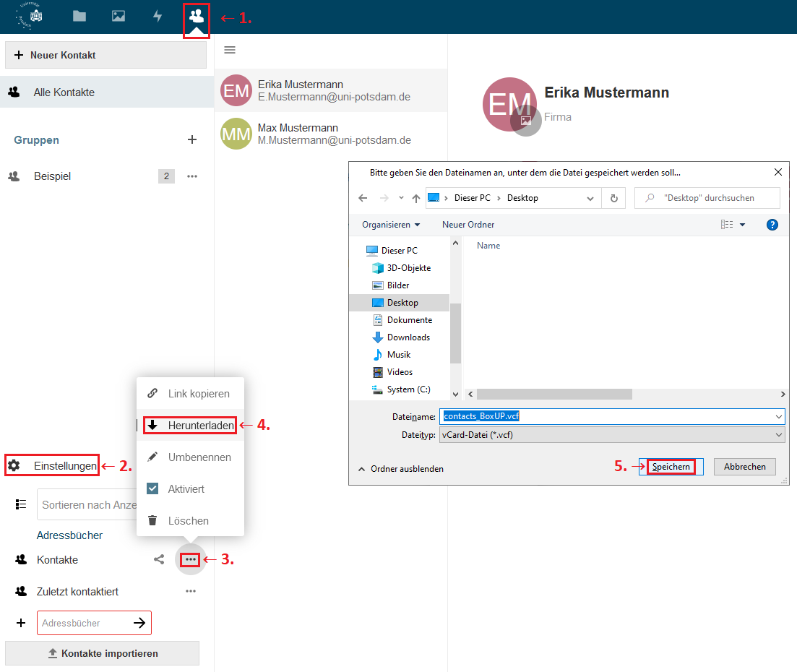Toggle the hamburger menu above contact list
The image size is (797, 672).
[230, 50]
